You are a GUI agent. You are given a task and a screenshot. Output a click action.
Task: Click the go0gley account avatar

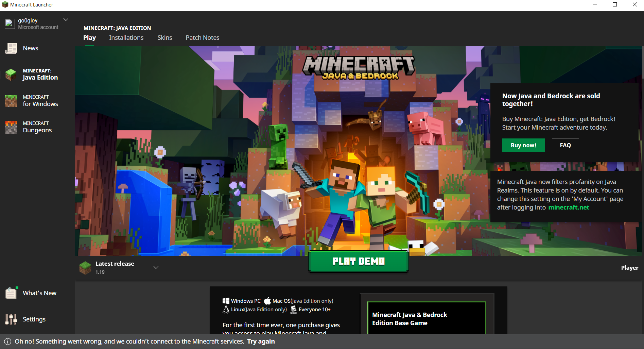tap(10, 23)
